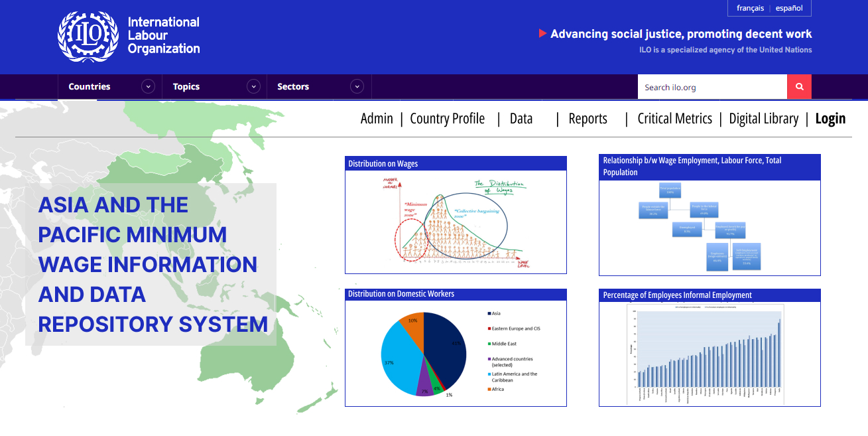Open the Admin menu item

[x=377, y=119]
